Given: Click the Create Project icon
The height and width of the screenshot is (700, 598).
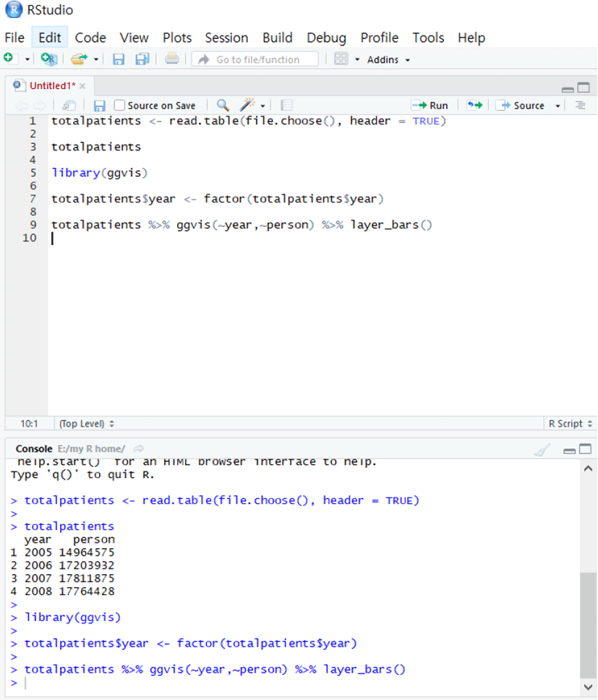Looking at the screenshot, I should (48, 59).
